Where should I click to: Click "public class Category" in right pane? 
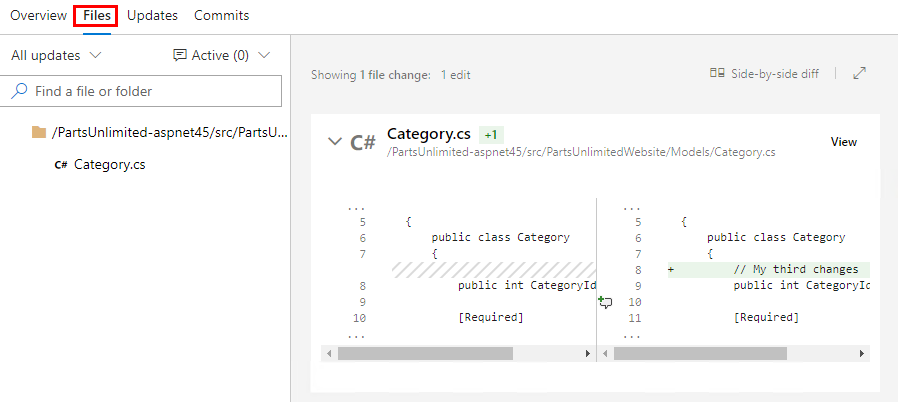776,237
